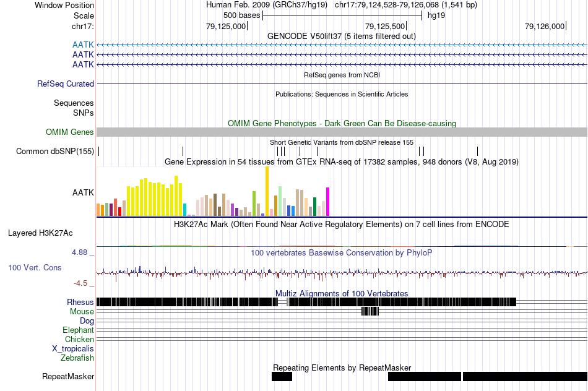Select the Dog alignment label

(x=87, y=321)
